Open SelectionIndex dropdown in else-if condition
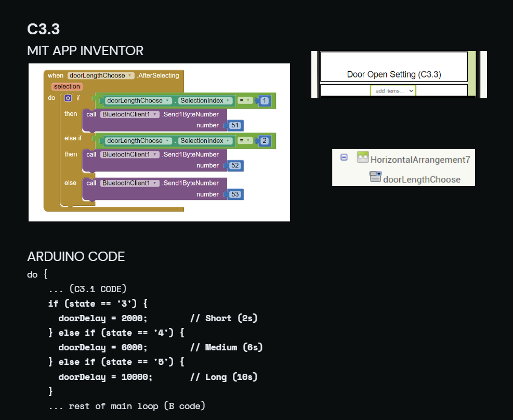The width and height of the screenshot is (513, 420). tap(205, 141)
